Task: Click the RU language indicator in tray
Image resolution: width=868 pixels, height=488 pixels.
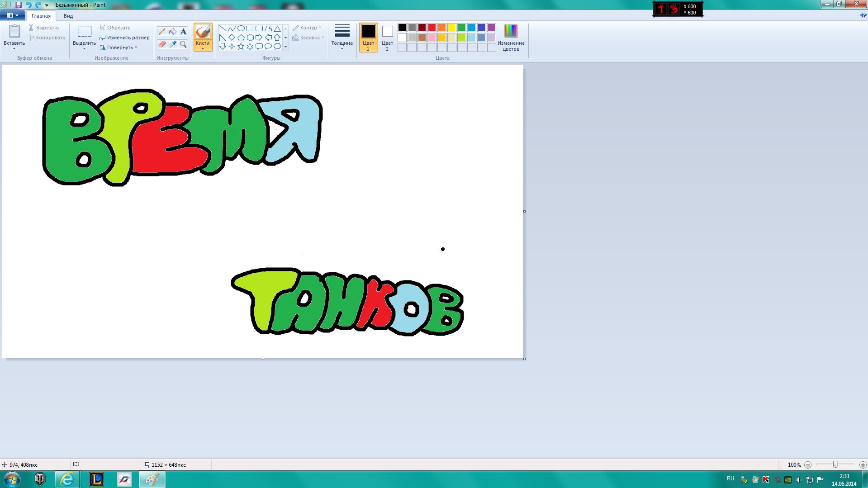Action: 730,479
